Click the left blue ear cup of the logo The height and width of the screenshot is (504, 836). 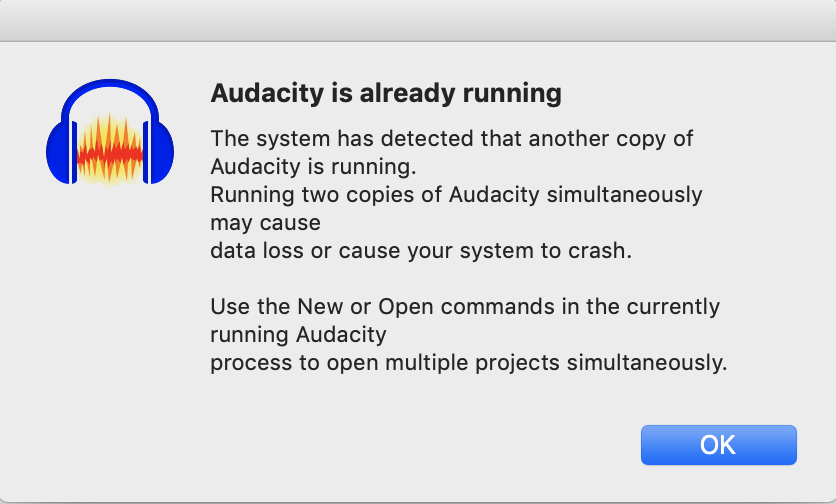point(60,154)
